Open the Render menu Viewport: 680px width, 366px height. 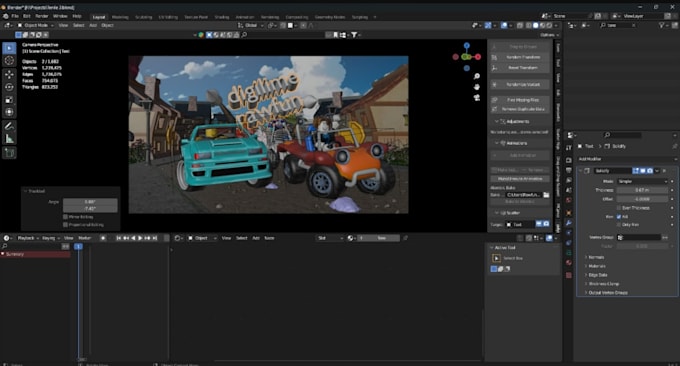[x=42, y=16]
